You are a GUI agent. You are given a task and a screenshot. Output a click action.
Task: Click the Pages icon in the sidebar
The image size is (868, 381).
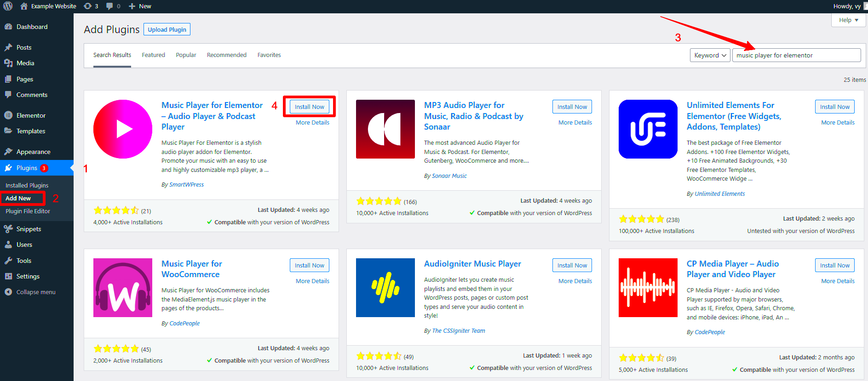(8, 79)
